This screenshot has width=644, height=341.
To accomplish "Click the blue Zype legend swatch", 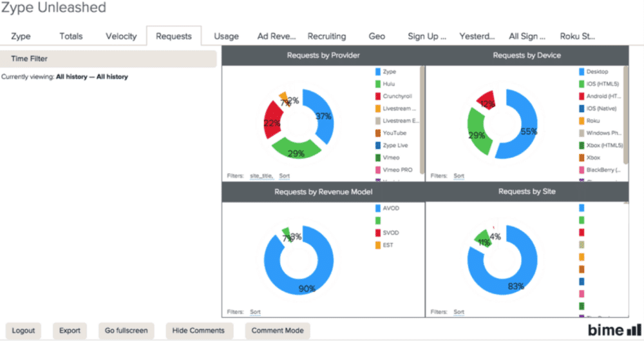I will [x=377, y=72].
